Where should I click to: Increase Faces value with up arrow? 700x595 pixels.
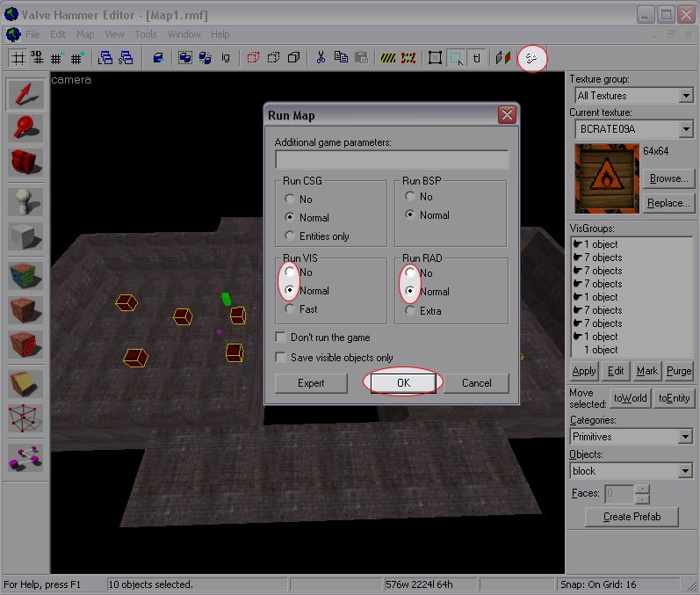642,490
